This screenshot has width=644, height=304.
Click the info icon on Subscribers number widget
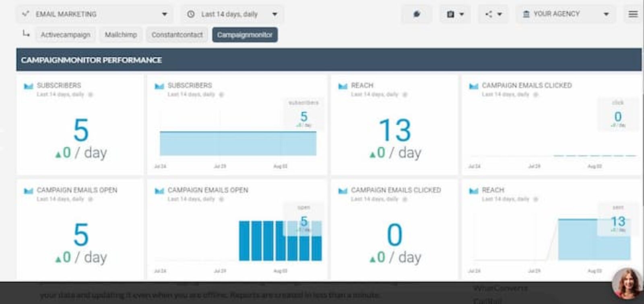tap(91, 94)
